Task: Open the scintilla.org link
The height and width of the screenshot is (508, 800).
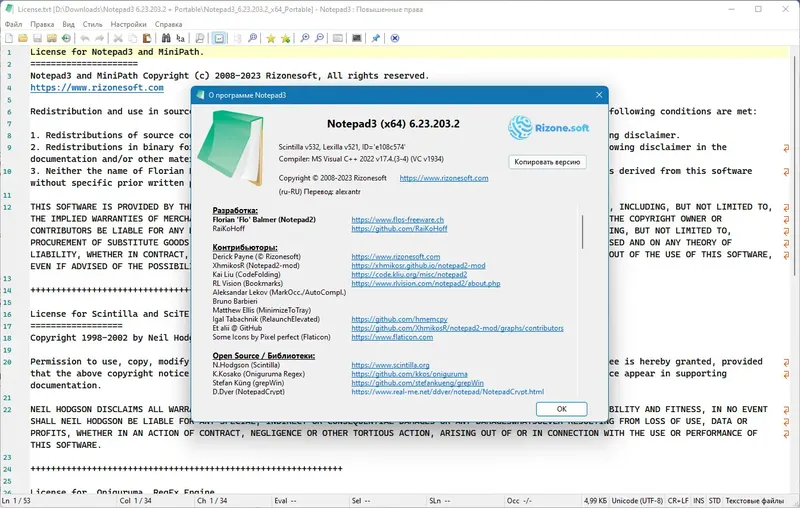Action: pos(390,365)
